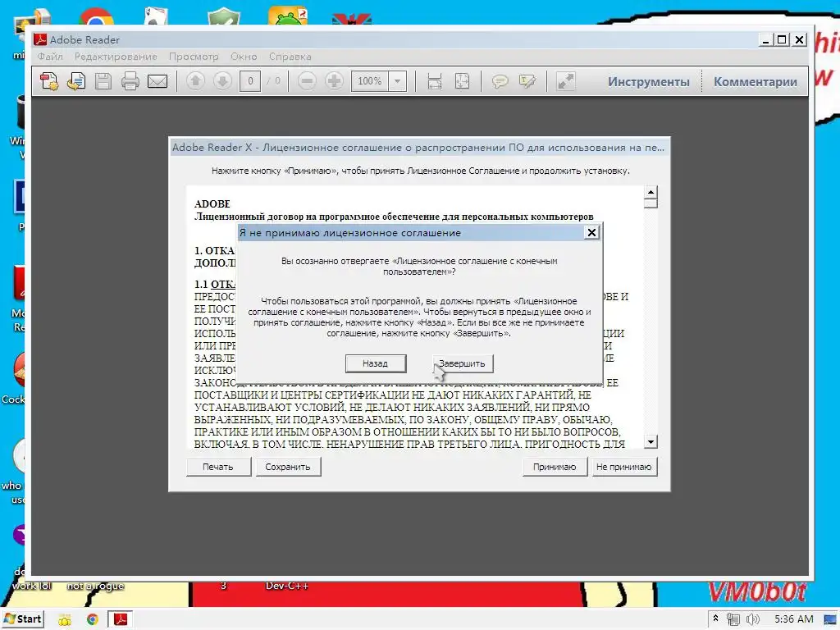This screenshot has height=630, width=840.
Task: Click the Sticky note comment icon
Action: pyautogui.click(x=500, y=81)
